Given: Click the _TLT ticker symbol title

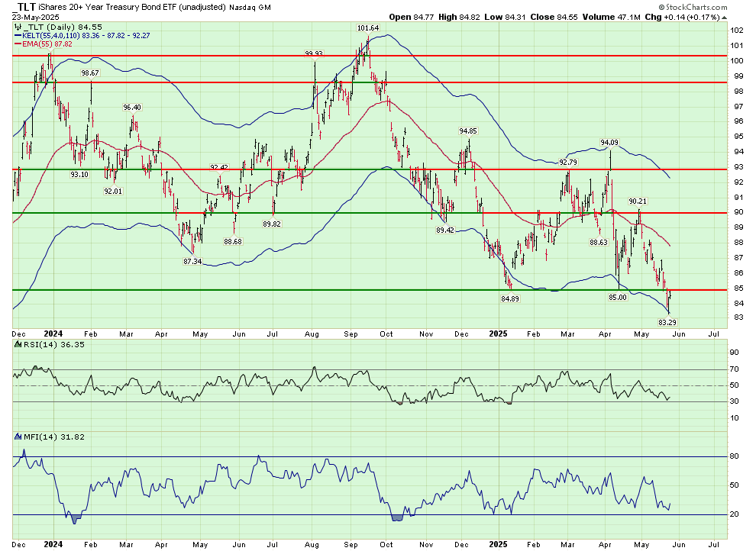Looking at the screenshot, I should pos(27,6).
